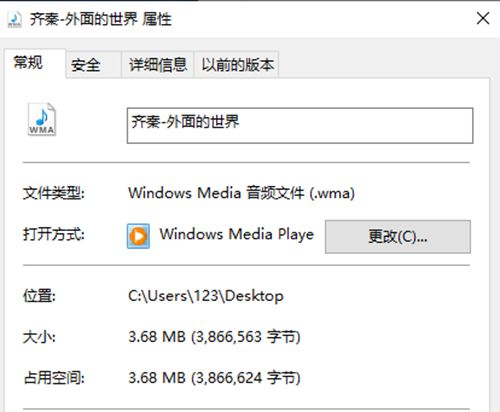This screenshot has height=412, width=500.
Task: Focus the 齐秦-外面的世界 filename field
Action: click(300, 126)
